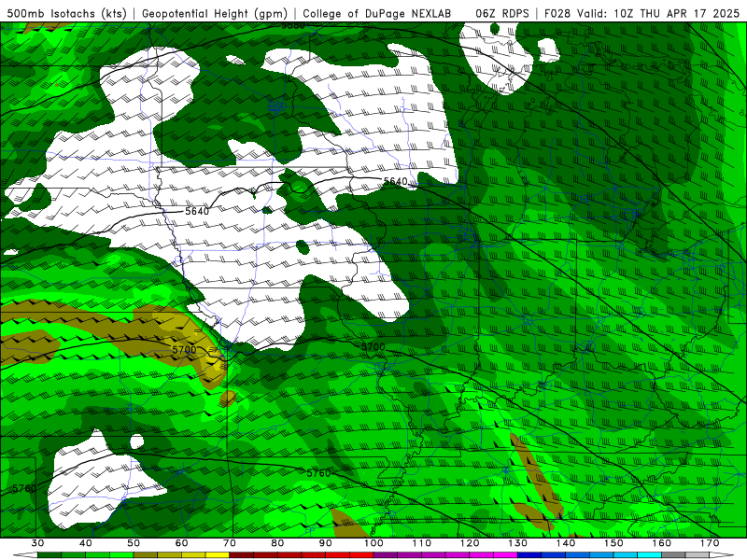
Task: Click the 130 kt color scale label
Action: 518,543
